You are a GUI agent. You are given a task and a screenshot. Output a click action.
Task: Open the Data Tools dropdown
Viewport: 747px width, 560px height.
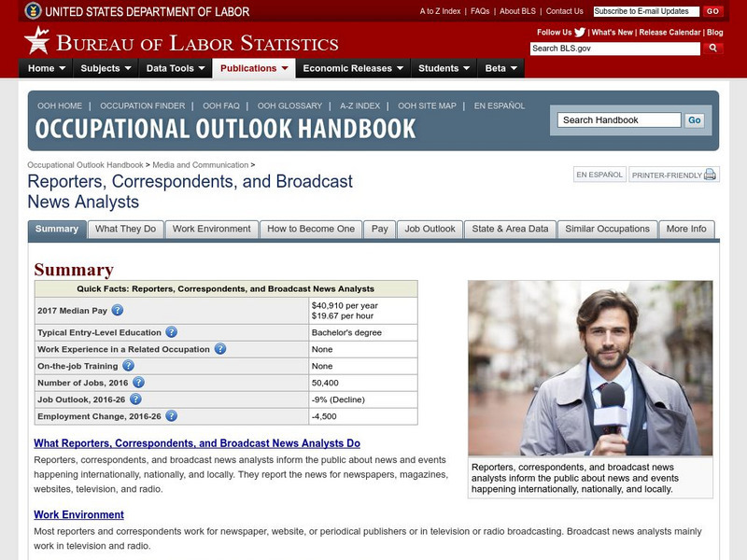pos(176,68)
